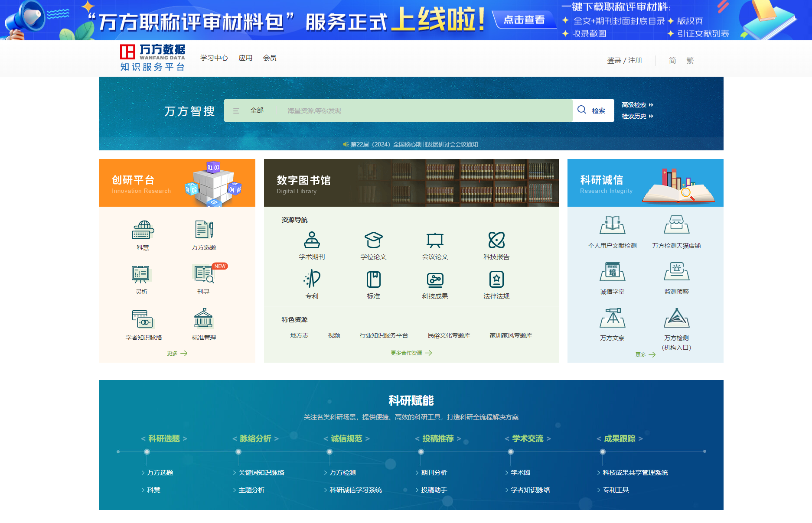The width and height of the screenshot is (812, 523).
Task: Expand 高级检索 advanced search
Action: pyautogui.click(x=637, y=105)
